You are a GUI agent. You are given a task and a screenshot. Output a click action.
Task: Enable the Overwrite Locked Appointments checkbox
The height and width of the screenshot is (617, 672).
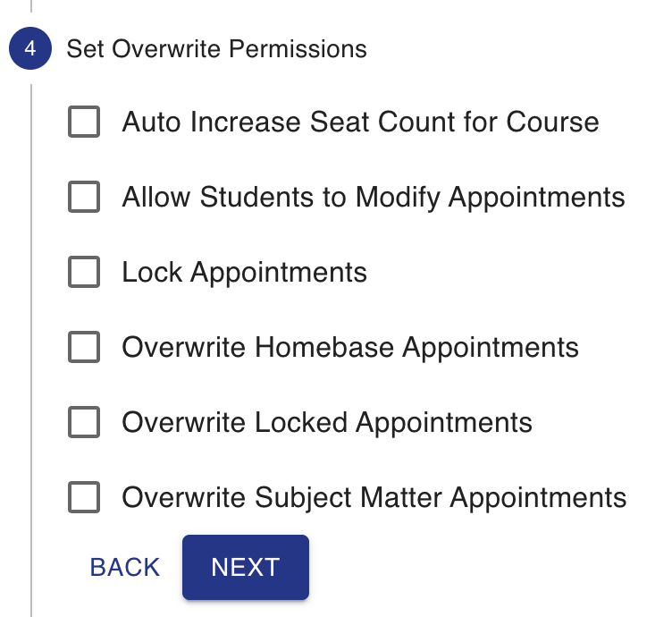(84, 422)
